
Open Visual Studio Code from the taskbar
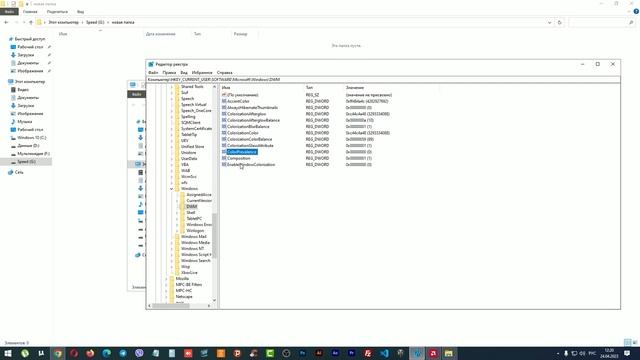tap(384, 353)
